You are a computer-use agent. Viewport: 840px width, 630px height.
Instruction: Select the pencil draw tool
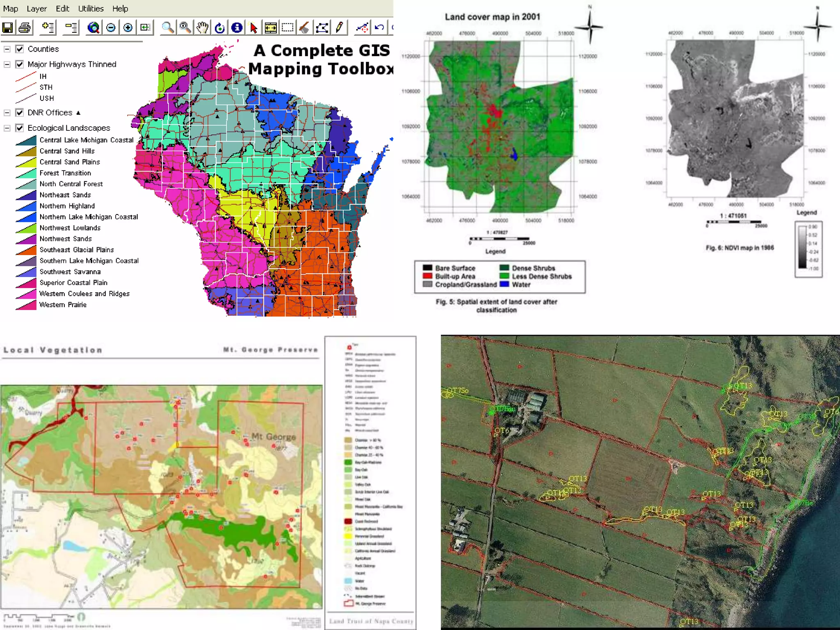pyautogui.click(x=339, y=27)
